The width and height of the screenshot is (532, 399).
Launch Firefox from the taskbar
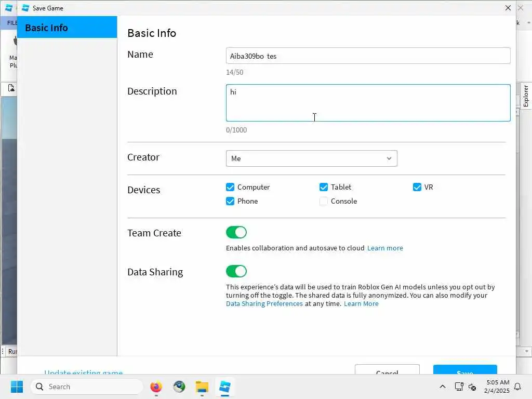coord(156,387)
